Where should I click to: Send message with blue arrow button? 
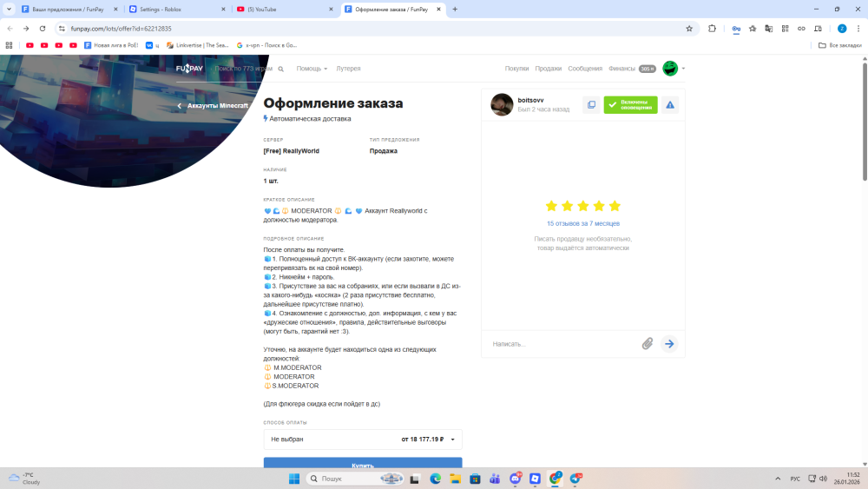tap(669, 344)
